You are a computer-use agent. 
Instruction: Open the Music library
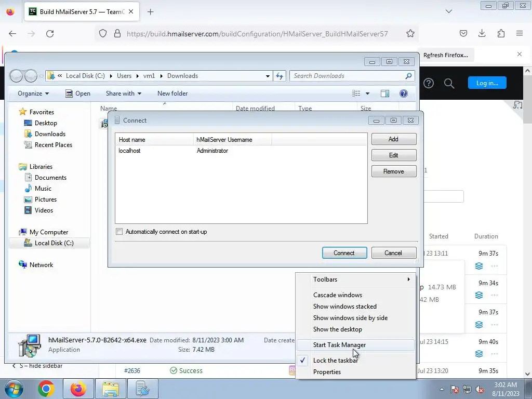37,188
